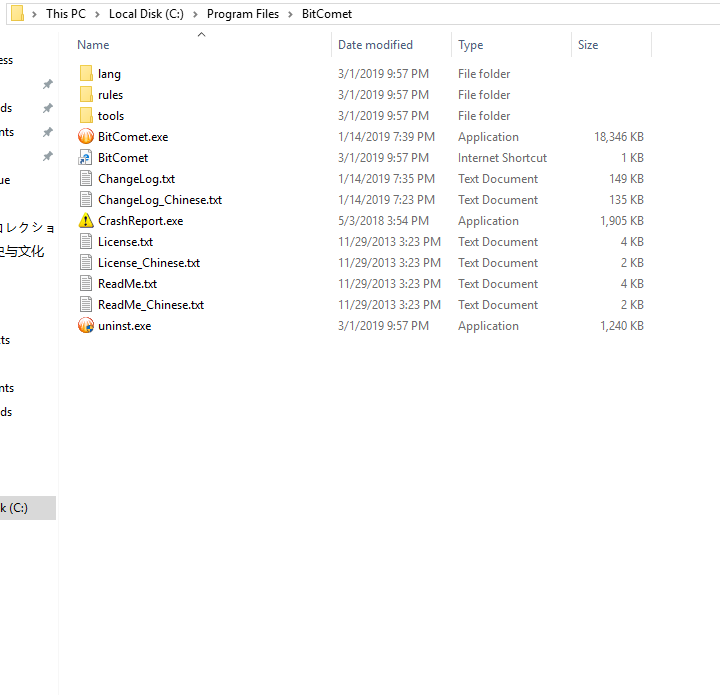Expand chevron after Program Files breadcrumb
The image size is (720, 695).
click(x=290, y=14)
